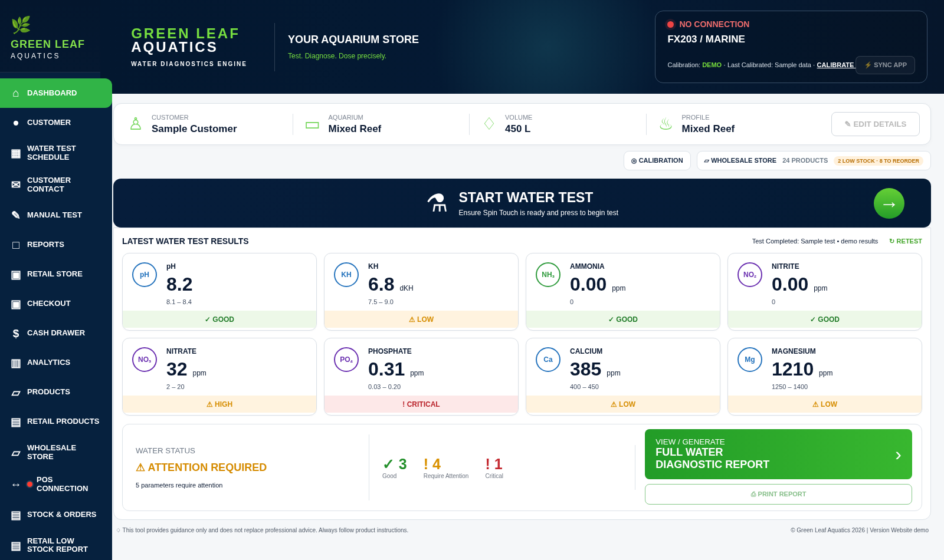Click the Mg magnesium circle icon
This screenshot has height=560, width=944.
pos(750,360)
